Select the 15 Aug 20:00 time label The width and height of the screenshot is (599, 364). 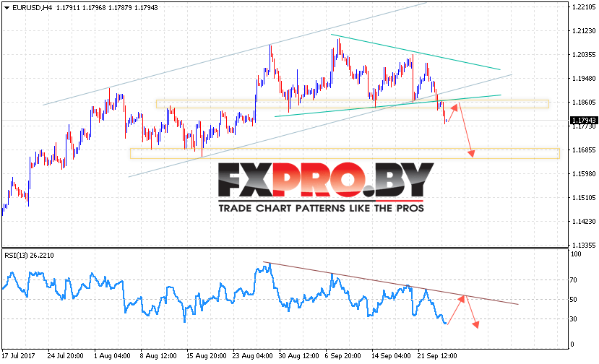point(206,356)
